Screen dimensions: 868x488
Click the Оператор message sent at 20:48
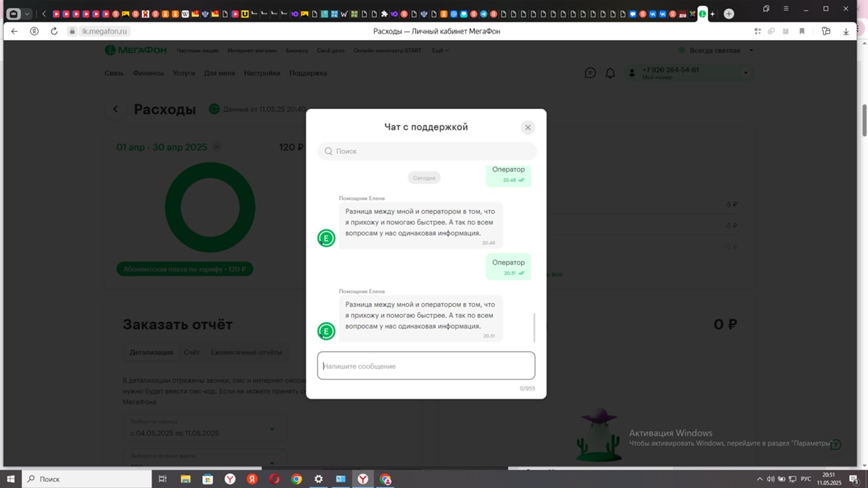pos(509,175)
